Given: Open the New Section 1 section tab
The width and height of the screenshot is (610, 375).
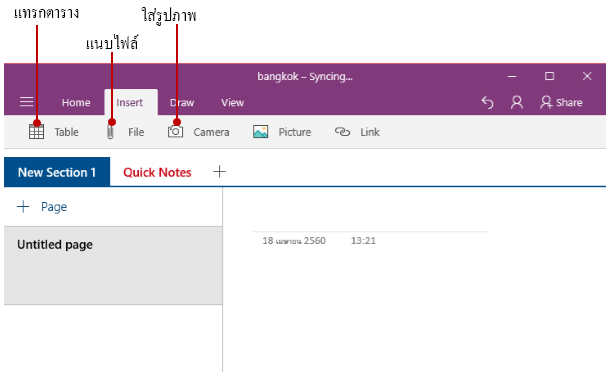Looking at the screenshot, I should [x=57, y=172].
